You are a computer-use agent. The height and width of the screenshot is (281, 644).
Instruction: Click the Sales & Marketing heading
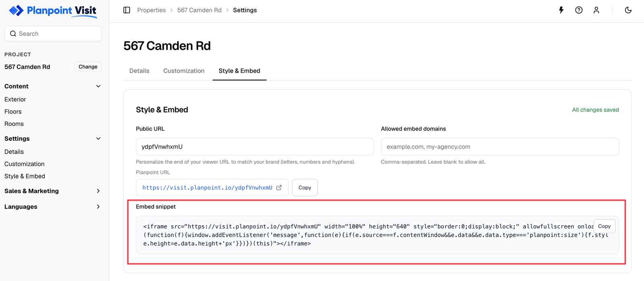31,191
